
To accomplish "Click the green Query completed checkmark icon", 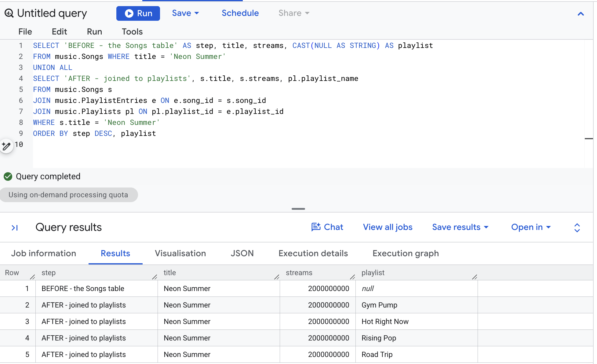I will coord(8,177).
